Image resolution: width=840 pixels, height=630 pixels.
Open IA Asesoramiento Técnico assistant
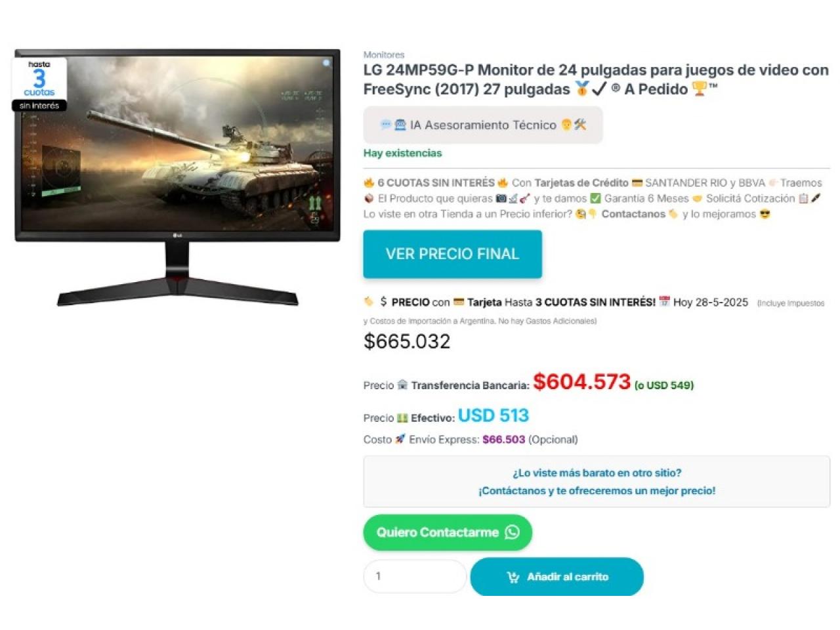click(x=483, y=125)
